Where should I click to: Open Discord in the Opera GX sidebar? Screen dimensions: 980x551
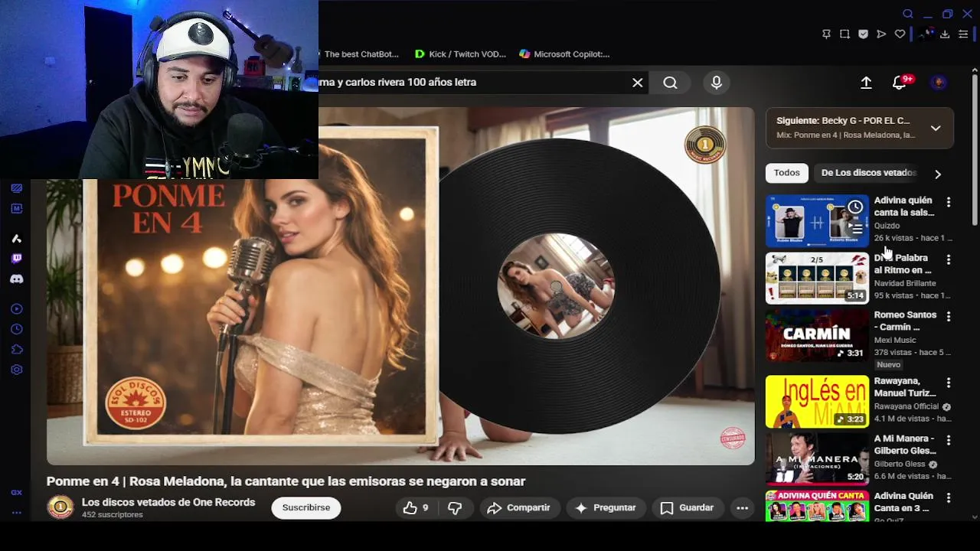point(16,279)
